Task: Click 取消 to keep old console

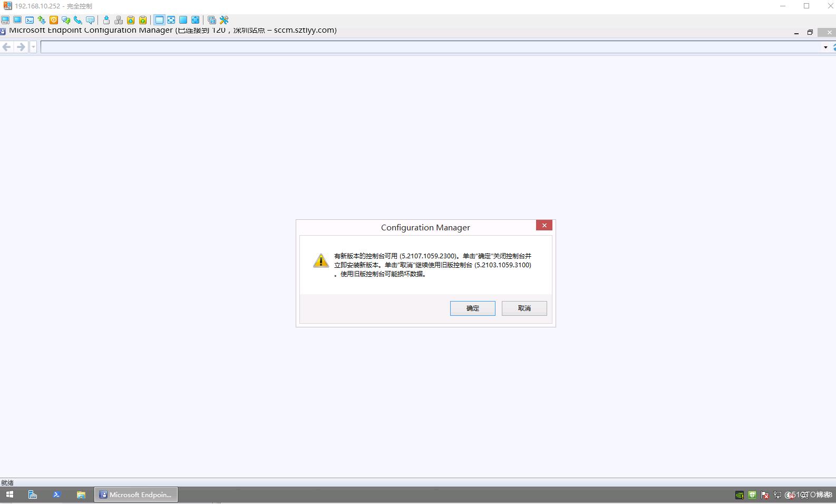Action: 524,308
